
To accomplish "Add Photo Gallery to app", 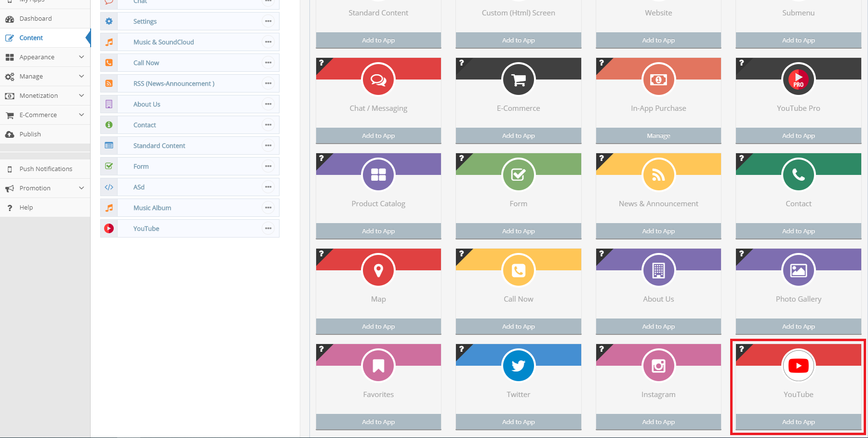I will (799, 326).
